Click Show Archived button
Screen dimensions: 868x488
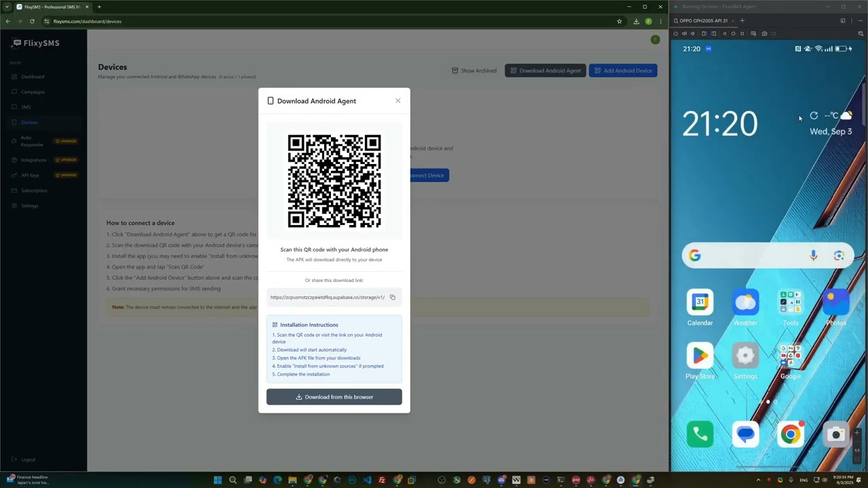(x=474, y=70)
